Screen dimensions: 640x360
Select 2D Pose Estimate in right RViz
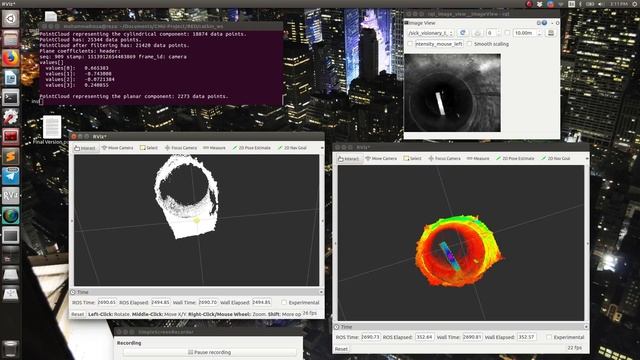(x=515, y=158)
